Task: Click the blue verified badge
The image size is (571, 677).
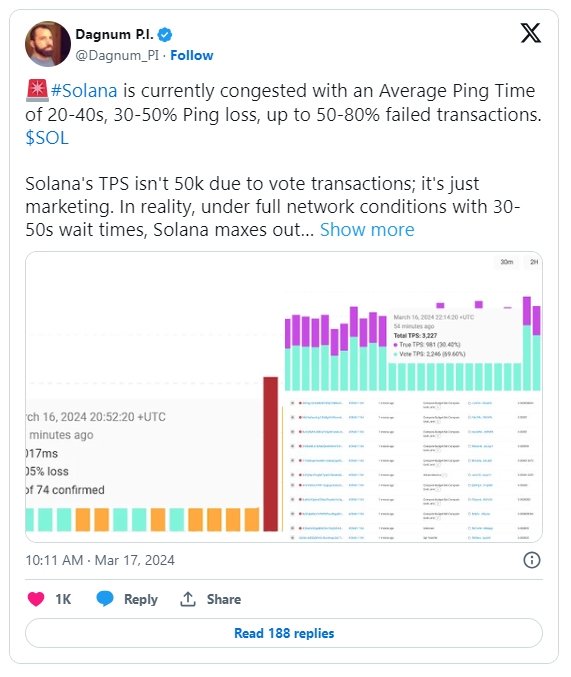Action: point(165,35)
